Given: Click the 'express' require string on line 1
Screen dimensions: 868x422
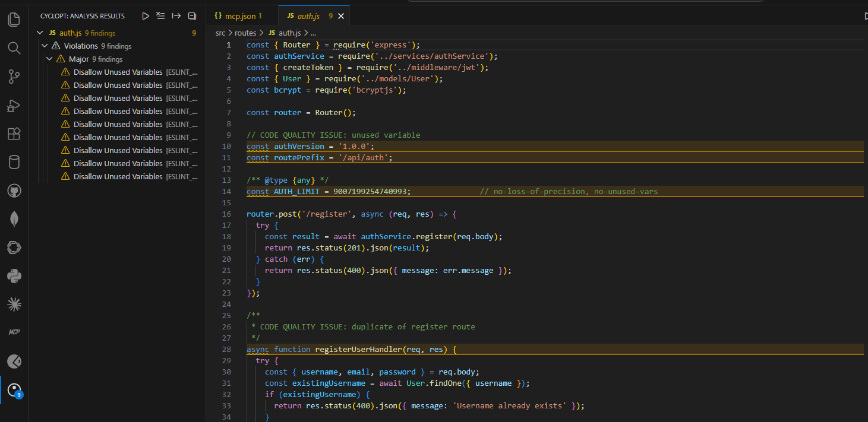Looking at the screenshot, I should [390, 45].
